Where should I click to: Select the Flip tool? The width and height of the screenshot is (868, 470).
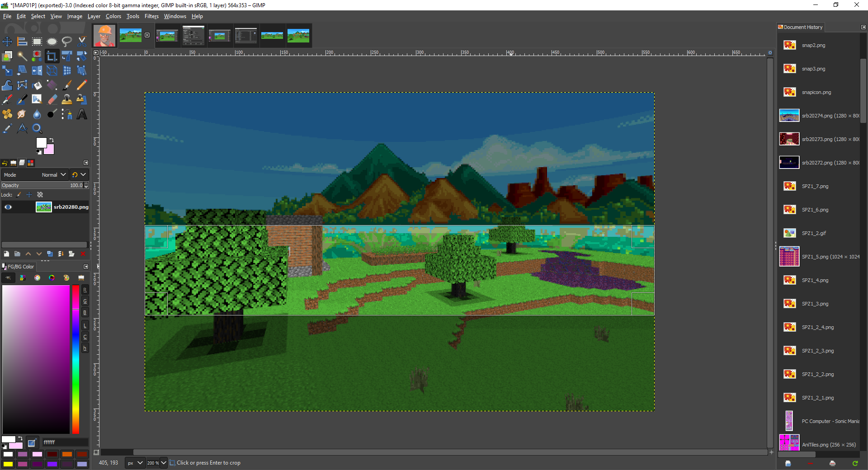37,70
